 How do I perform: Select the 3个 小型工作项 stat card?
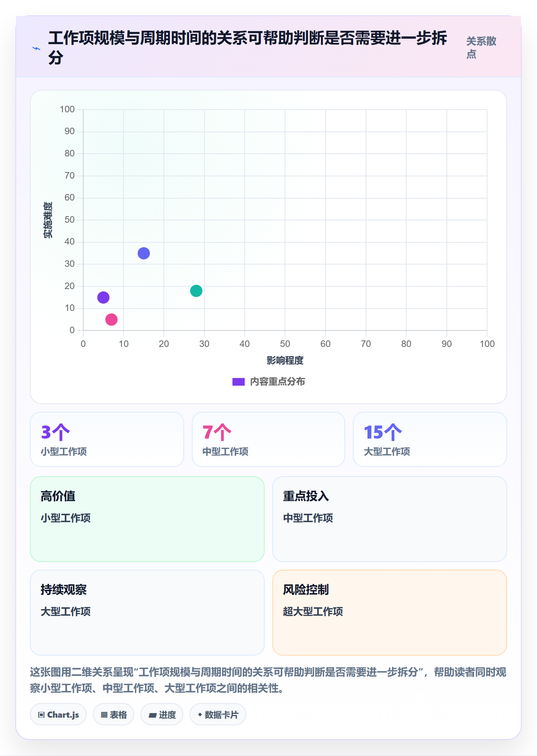coord(107,439)
